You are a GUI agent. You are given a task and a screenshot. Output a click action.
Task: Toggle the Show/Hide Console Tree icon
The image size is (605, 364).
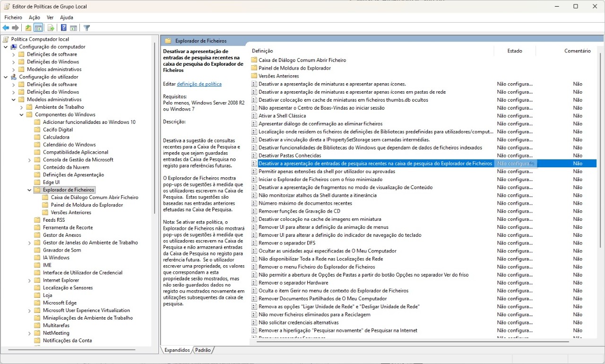tap(38, 28)
